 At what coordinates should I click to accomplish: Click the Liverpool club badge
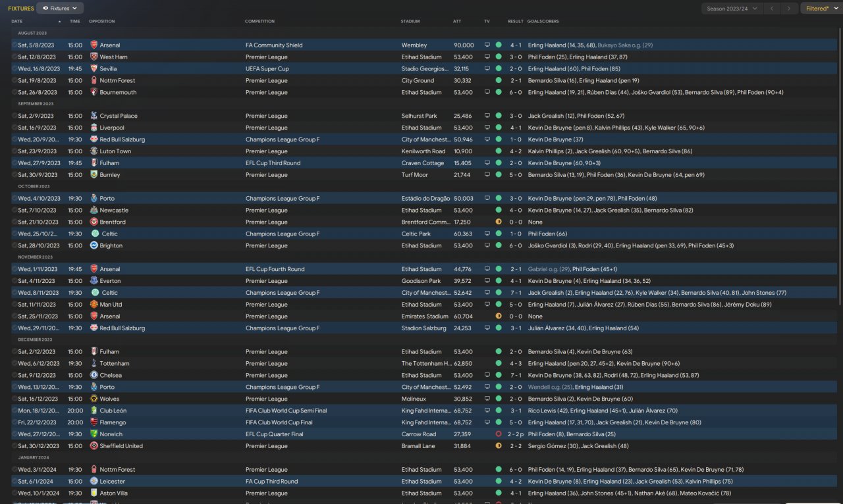click(x=94, y=128)
